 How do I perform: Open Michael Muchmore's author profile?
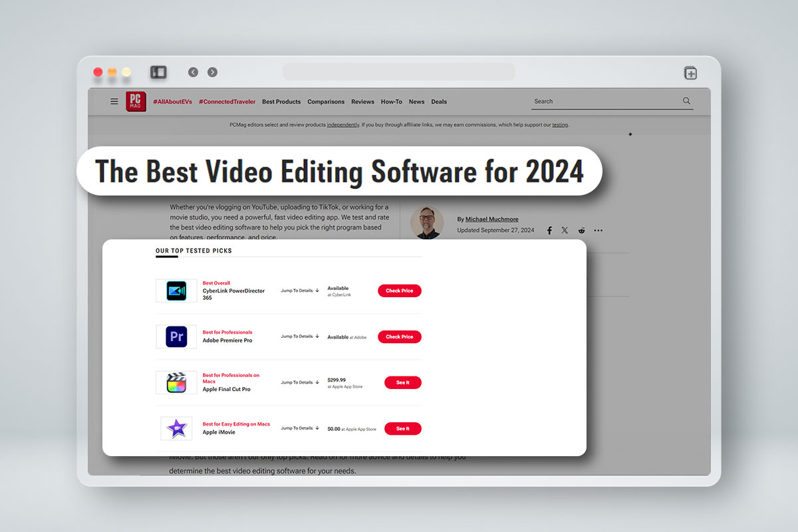[x=491, y=219]
